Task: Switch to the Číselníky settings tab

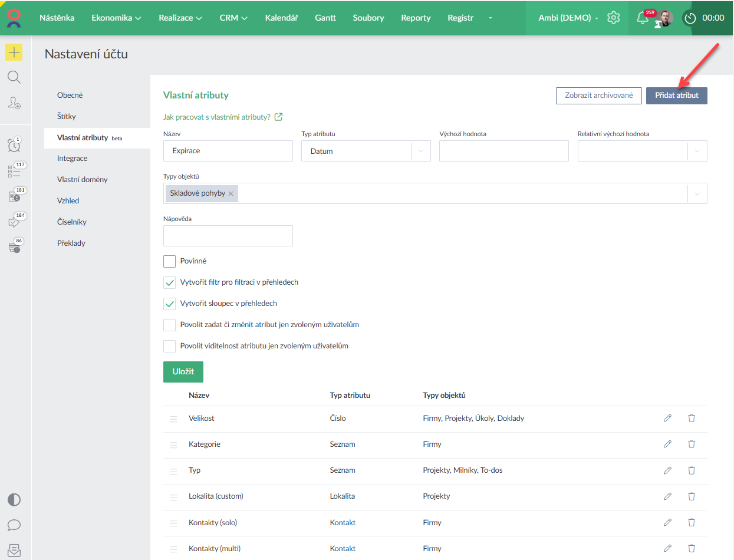Action: click(x=72, y=222)
